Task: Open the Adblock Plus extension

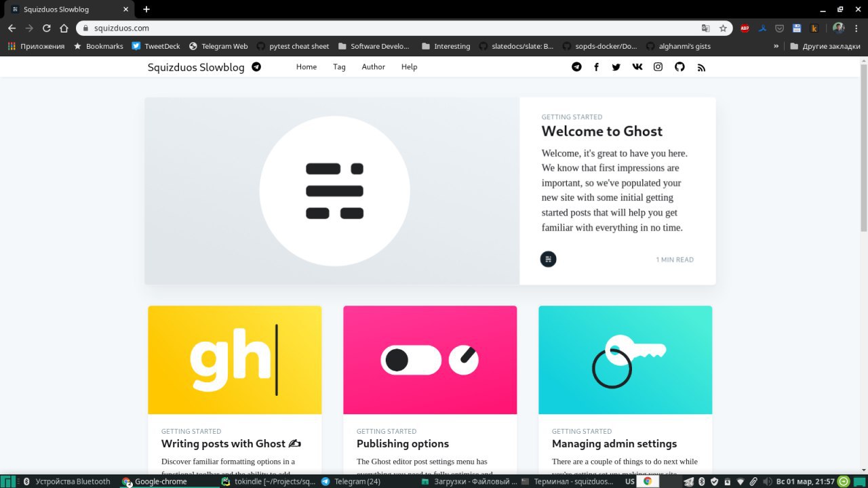Action: point(745,28)
